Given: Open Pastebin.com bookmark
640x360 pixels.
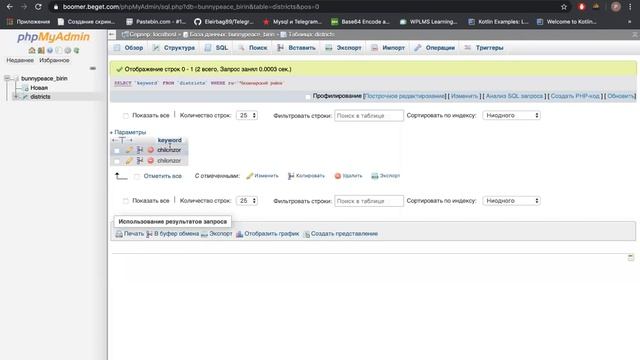Looking at the screenshot, I should click(x=156, y=22).
